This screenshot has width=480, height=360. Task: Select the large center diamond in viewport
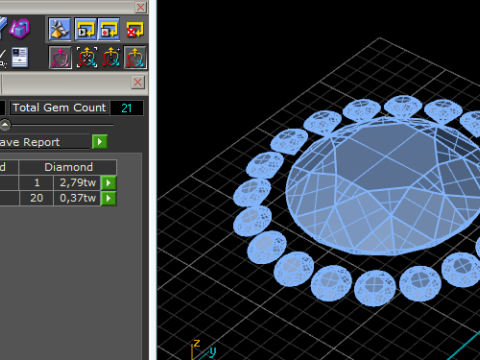[383, 187]
